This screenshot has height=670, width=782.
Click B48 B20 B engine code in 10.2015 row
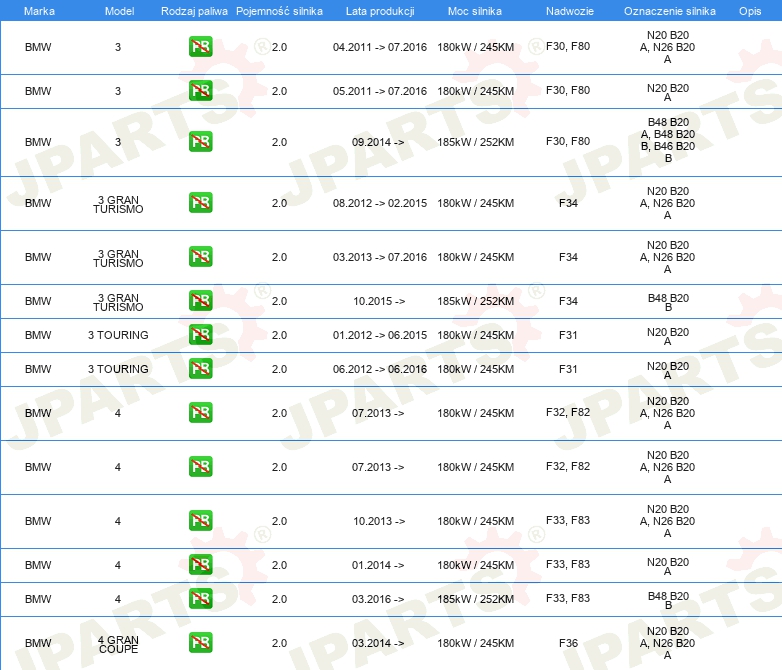coord(668,302)
